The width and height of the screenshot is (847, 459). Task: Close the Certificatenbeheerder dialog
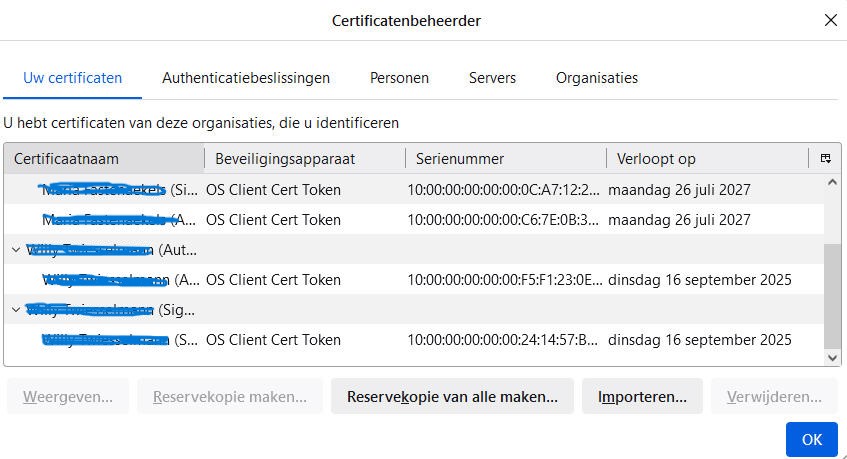point(829,20)
